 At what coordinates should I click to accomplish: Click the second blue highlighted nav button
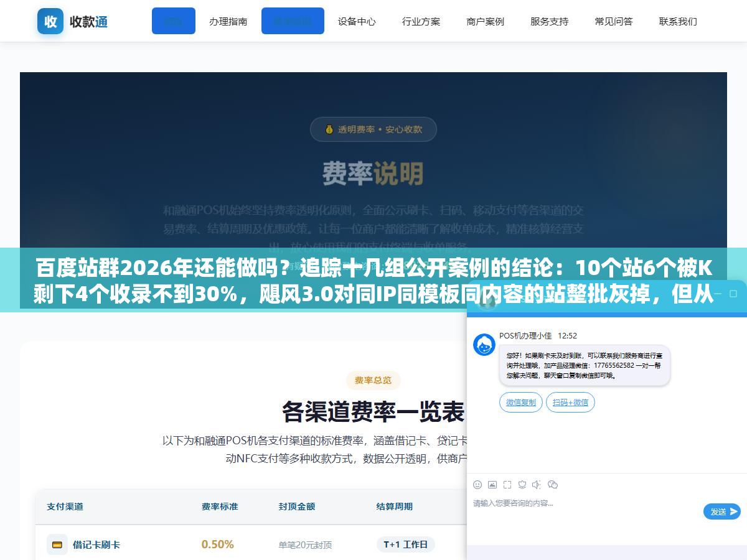tap(293, 21)
